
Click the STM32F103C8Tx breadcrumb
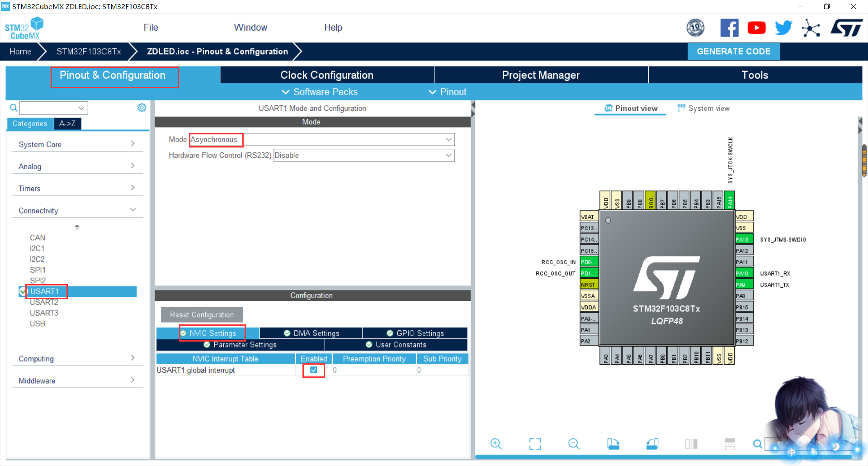click(89, 52)
